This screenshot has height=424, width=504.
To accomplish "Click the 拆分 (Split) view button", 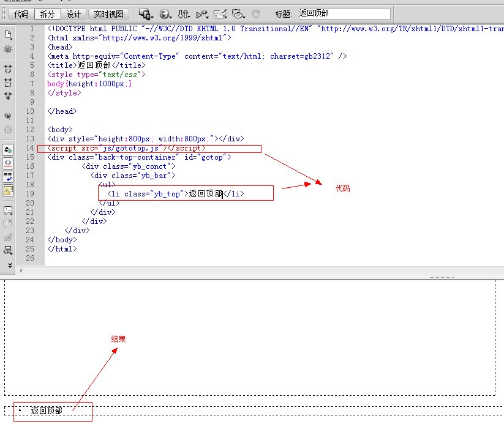I will [x=47, y=13].
